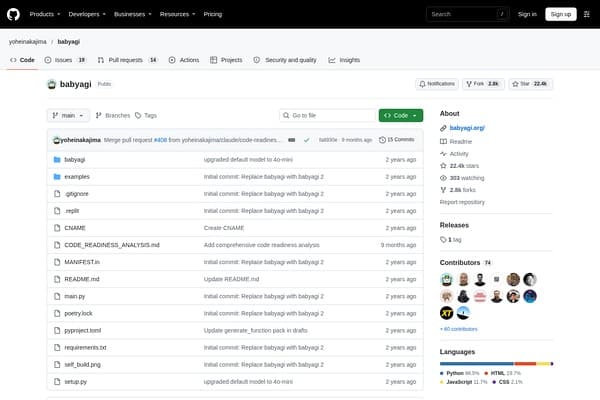Open the yoheinakajima owner link
The height and width of the screenshot is (400, 600).
28,42
